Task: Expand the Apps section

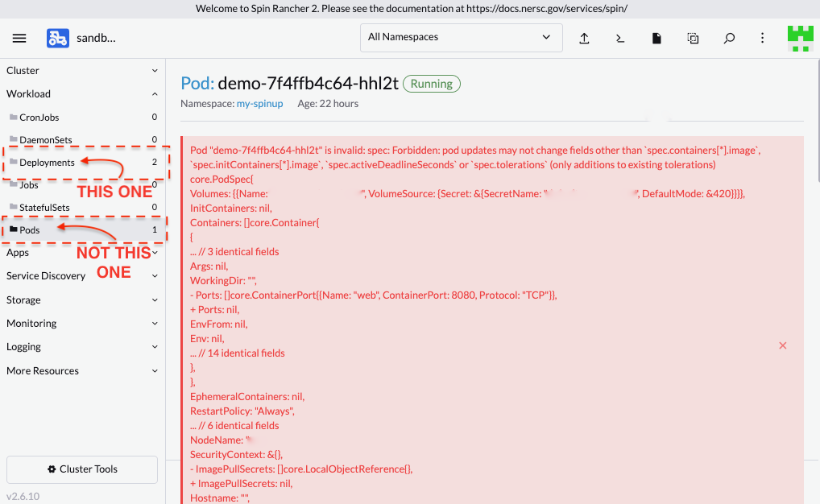Action: (153, 252)
